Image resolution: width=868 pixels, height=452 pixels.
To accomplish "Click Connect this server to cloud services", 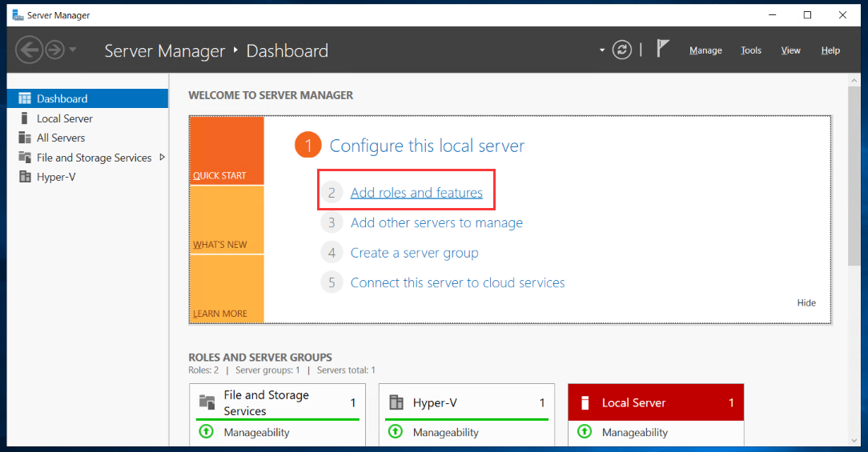I will pos(458,282).
